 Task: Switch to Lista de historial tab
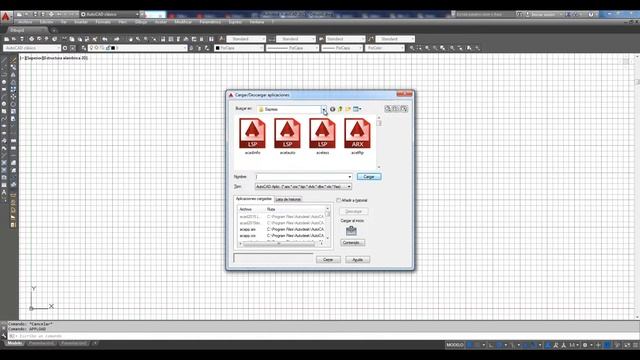[x=288, y=200]
